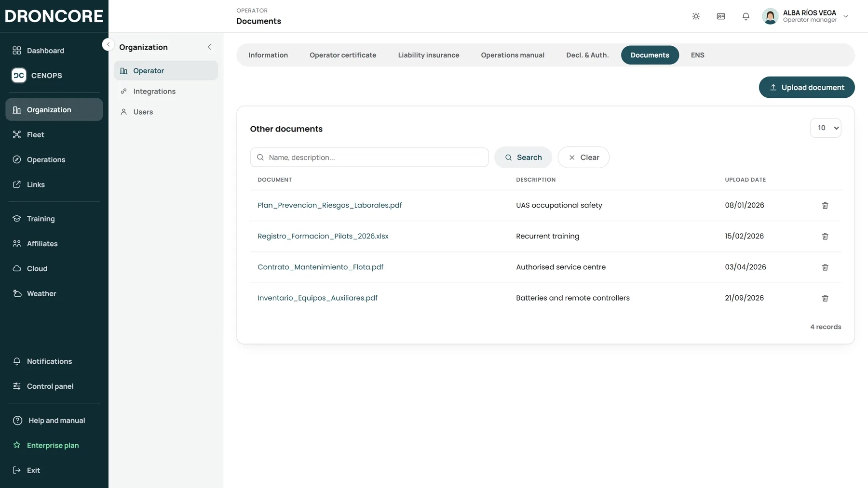Screen dimensions: 868x488
Task: Select Users in Organization submenu
Action: pos(166,112)
